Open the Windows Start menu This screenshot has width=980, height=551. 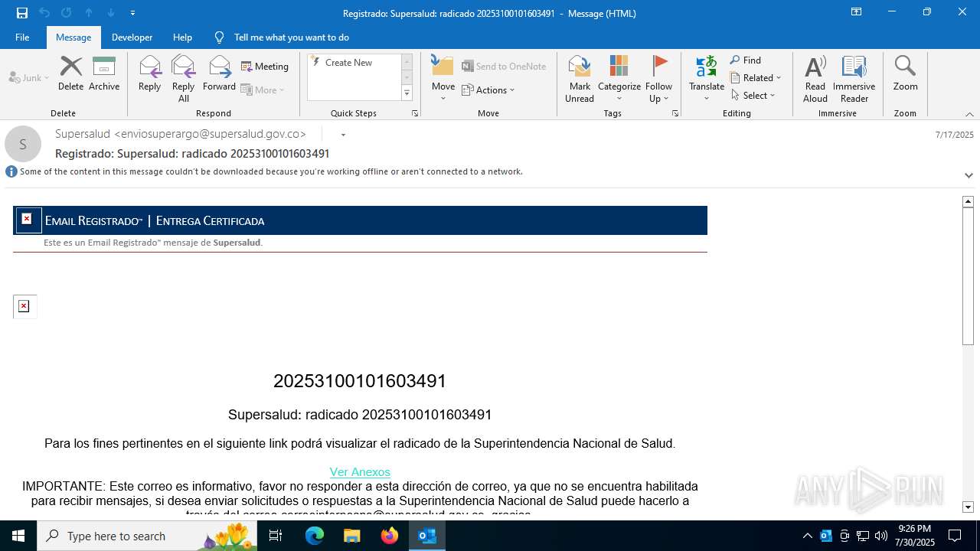pos(18,536)
